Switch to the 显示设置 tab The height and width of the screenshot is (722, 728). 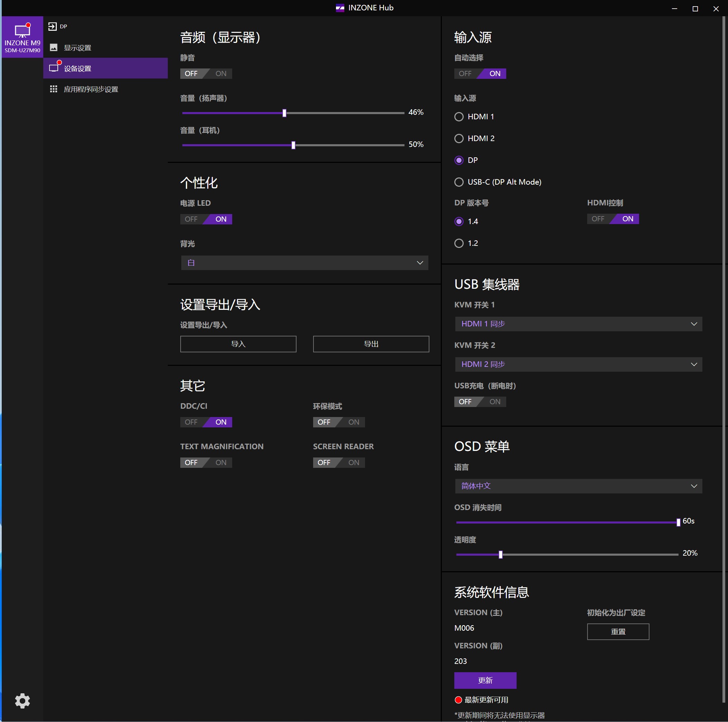[x=77, y=47]
